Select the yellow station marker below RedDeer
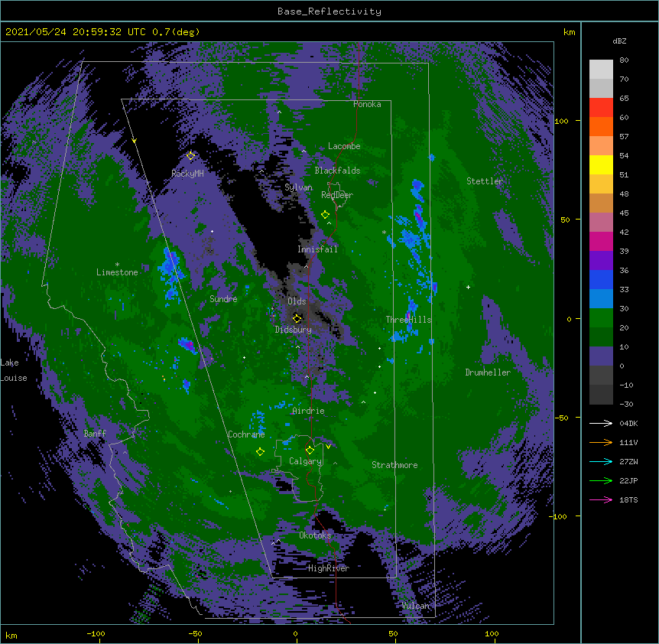The width and height of the screenshot is (659, 644). (325, 214)
